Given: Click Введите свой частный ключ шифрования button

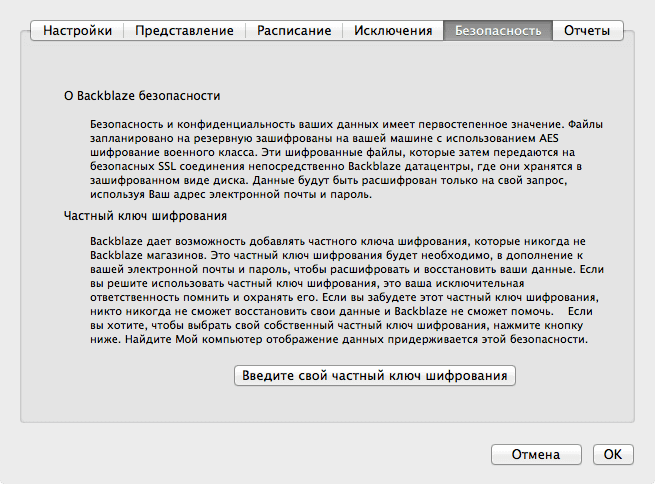Looking at the screenshot, I should 375,375.
